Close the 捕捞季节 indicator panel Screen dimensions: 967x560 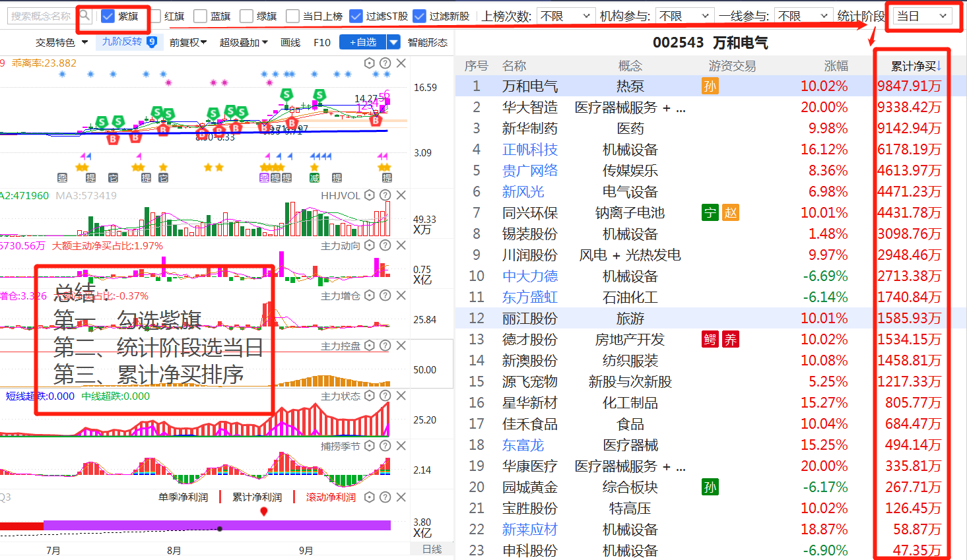pos(401,446)
